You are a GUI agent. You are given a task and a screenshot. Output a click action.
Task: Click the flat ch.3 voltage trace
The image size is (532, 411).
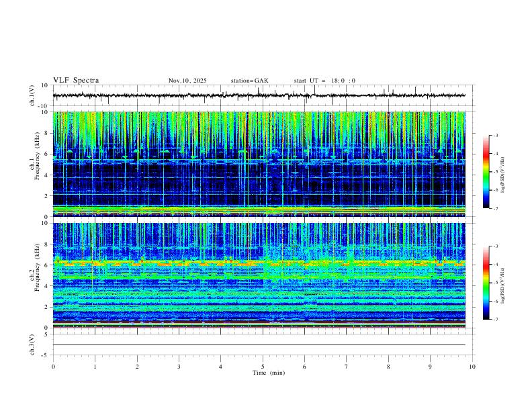click(259, 345)
